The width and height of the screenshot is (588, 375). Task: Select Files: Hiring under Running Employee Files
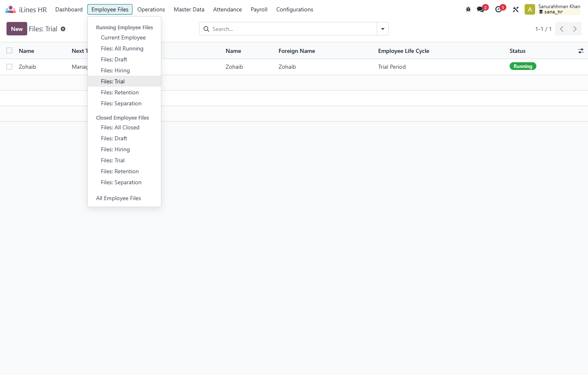tap(124, 70)
